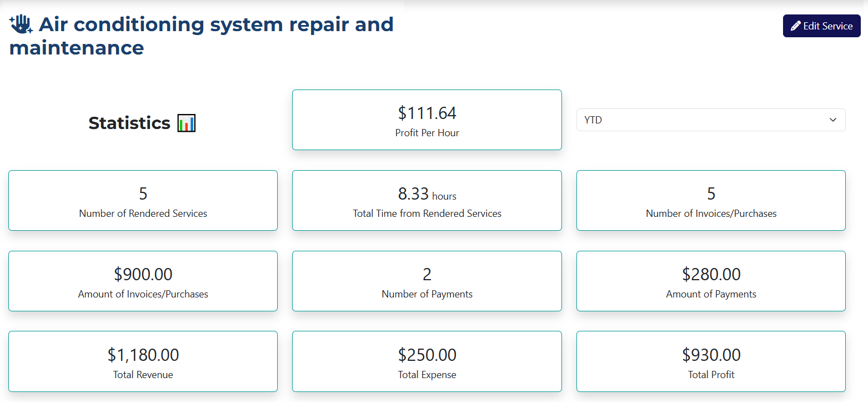This screenshot has width=868, height=402.
Task: Click the Amount of Invoices/Purchases card
Action: tap(143, 281)
